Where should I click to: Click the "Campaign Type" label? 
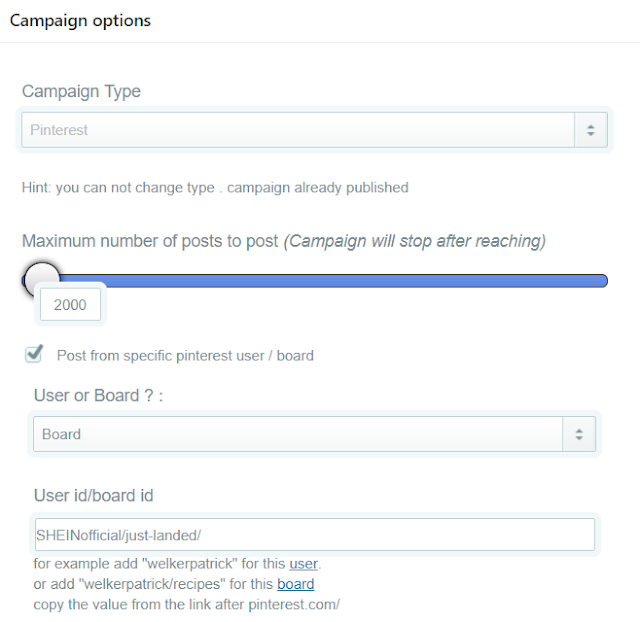[81, 91]
